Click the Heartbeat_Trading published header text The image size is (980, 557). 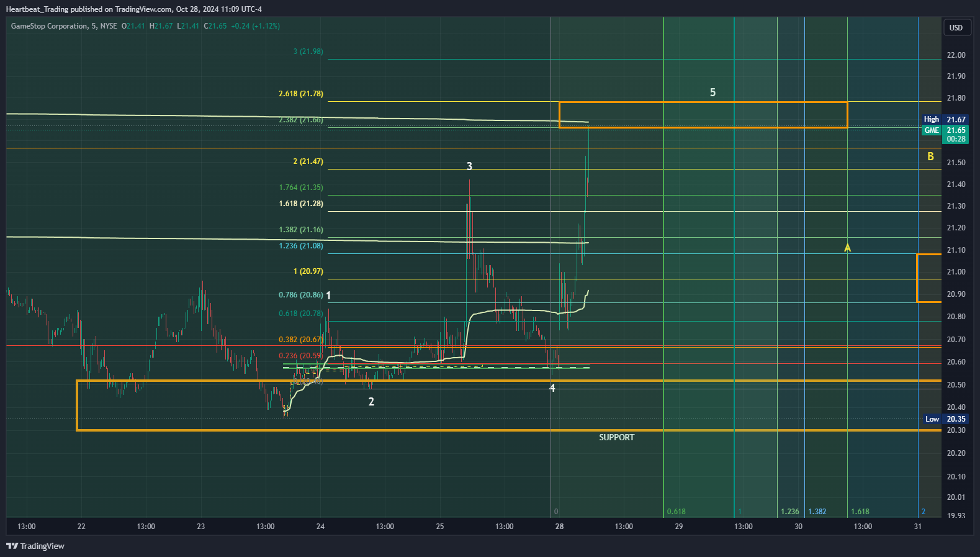pyautogui.click(x=133, y=9)
